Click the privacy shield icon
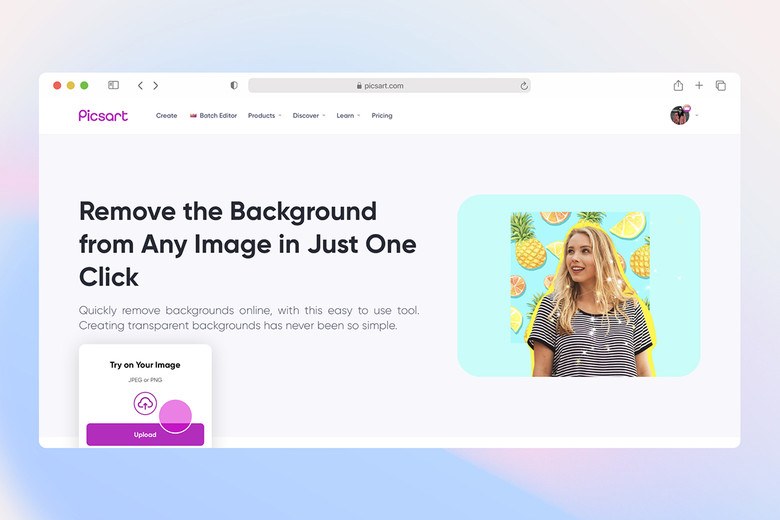The image size is (780, 520). (234, 86)
